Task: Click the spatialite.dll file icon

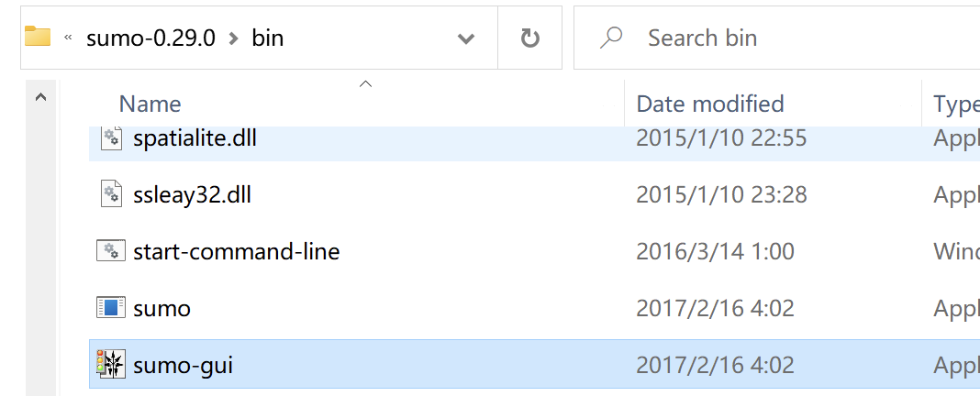Action: tap(110, 138)
